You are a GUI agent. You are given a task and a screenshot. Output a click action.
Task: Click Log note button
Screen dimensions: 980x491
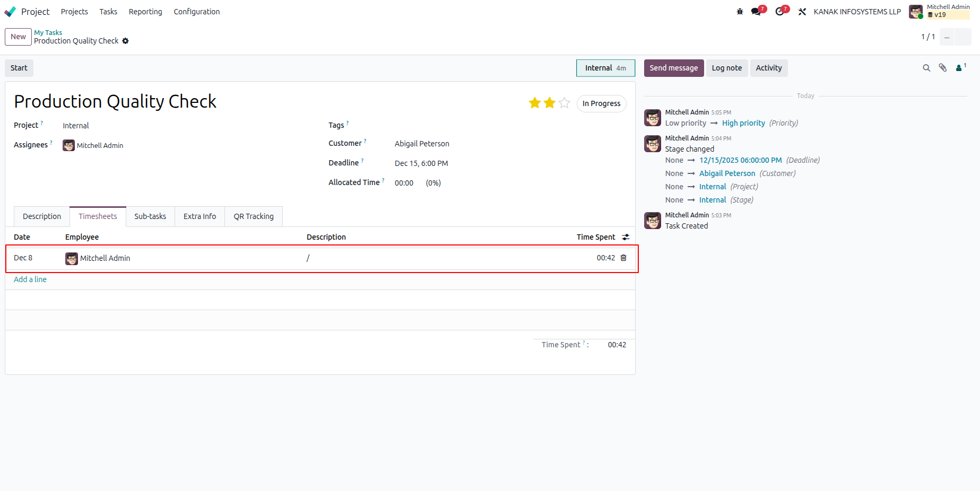(x=727, y=68)
